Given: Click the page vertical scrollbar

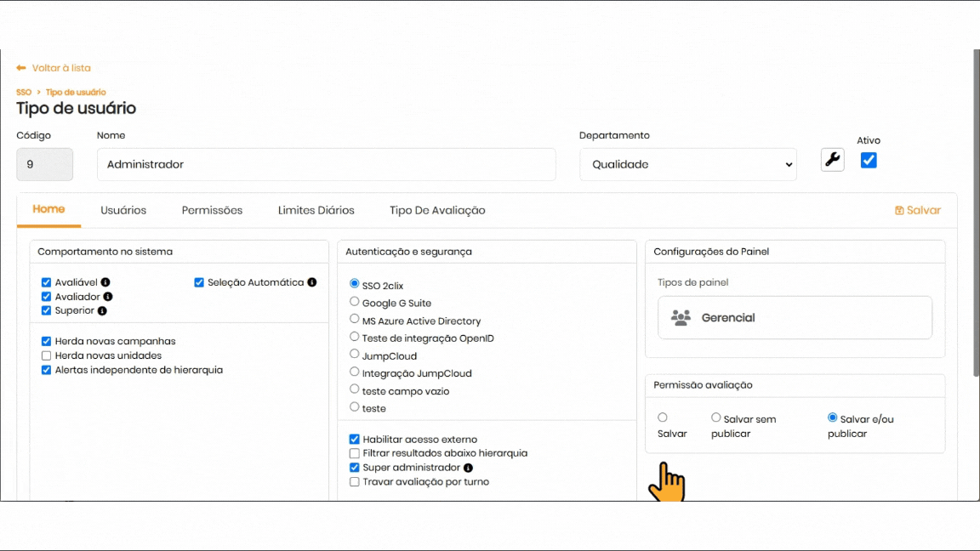Looking at the screenshot, I should [x=976, y=213].
